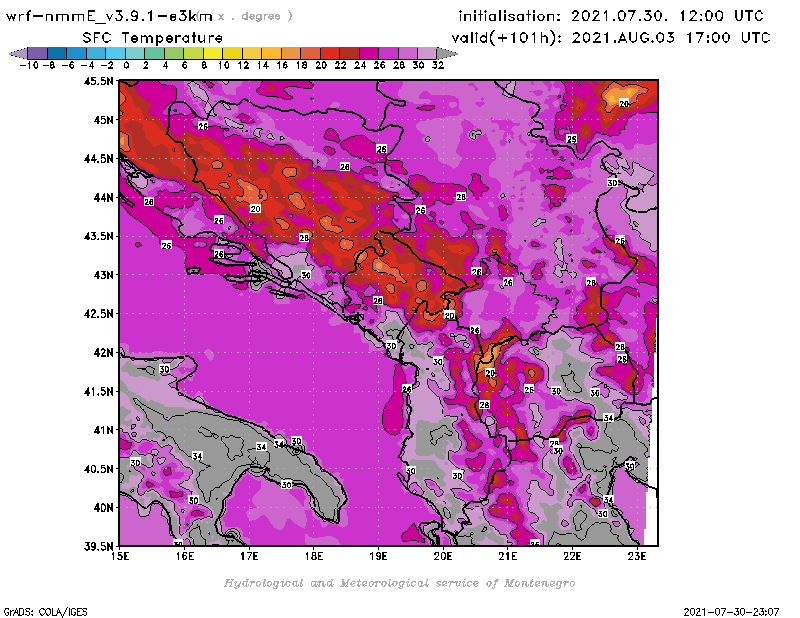
Task: Click the 0 value under the legend
Action: point(126,65)
